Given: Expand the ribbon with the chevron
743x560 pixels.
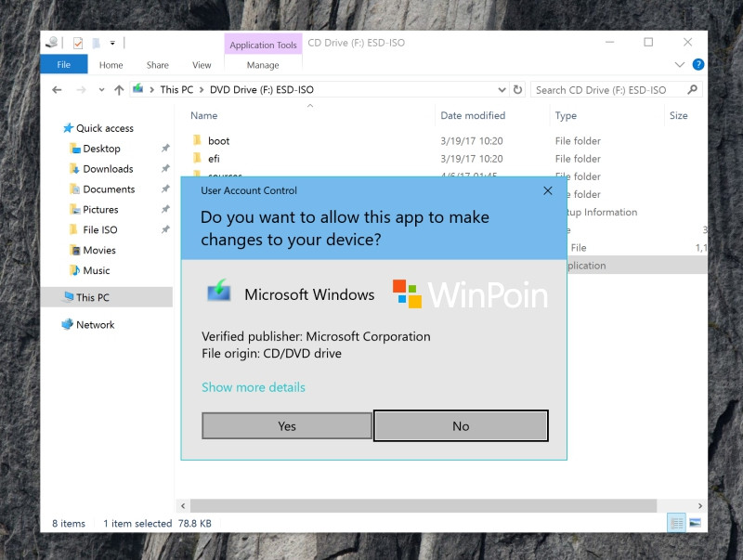Looking at the screenshot, I should 680,64.
